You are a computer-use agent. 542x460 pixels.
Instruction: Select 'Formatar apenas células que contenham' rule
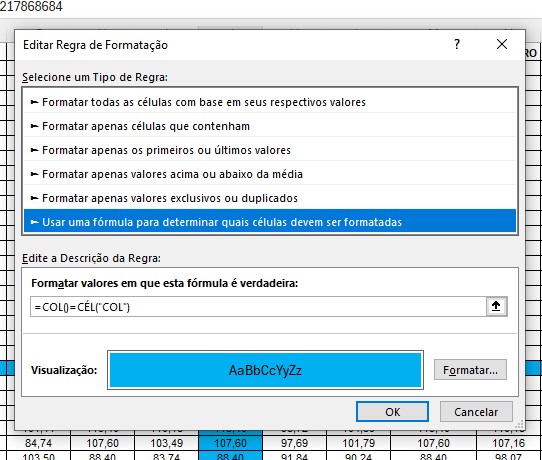tap(270, 126)
